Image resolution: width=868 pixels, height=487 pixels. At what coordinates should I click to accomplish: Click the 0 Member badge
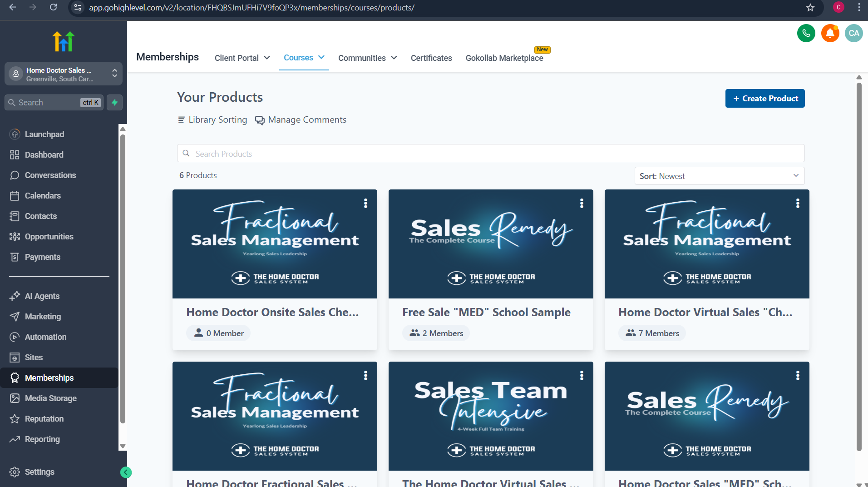218,333
